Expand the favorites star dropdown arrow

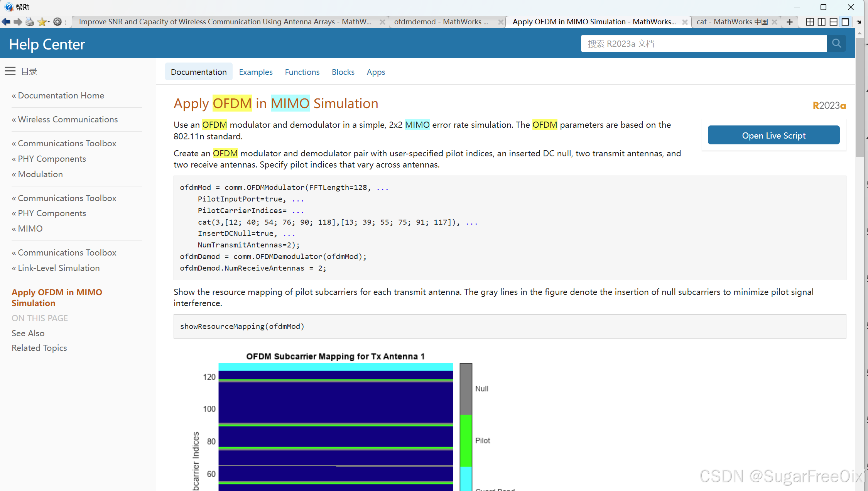49,22
